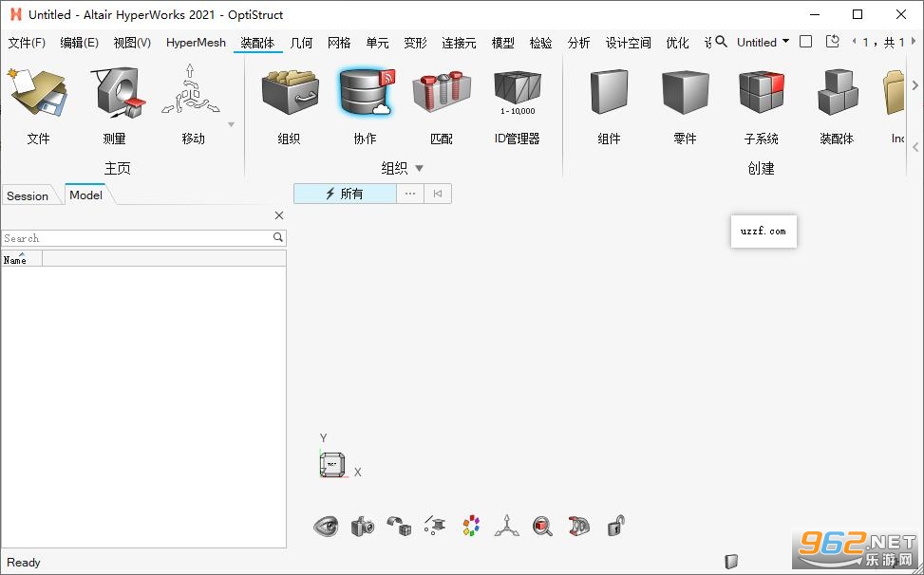The image size is (924, 575).
Task: Click the ribbon search magnifier icon
Action: coord(722,42)
